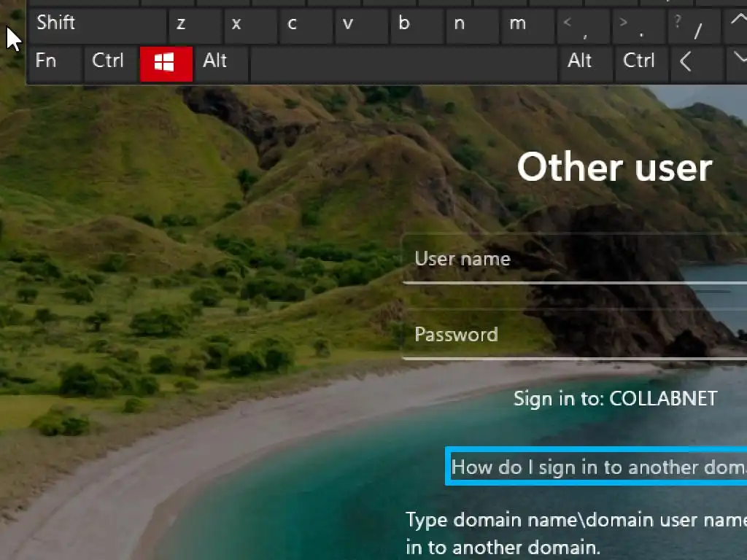The width and height of the screenshot is (747, 560).
Task: Tap the space bar key
Action: (403, 64)
